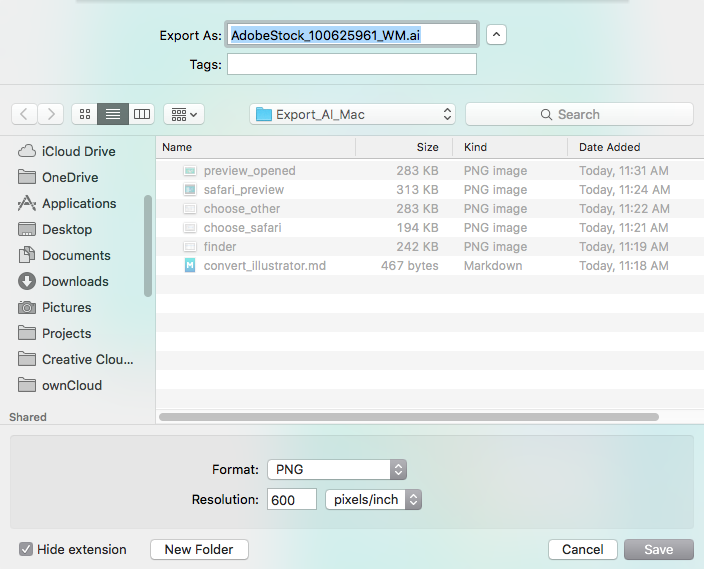Click the back navigation arrow
This screenshot has width=704, height=569.
pos(25,114)
